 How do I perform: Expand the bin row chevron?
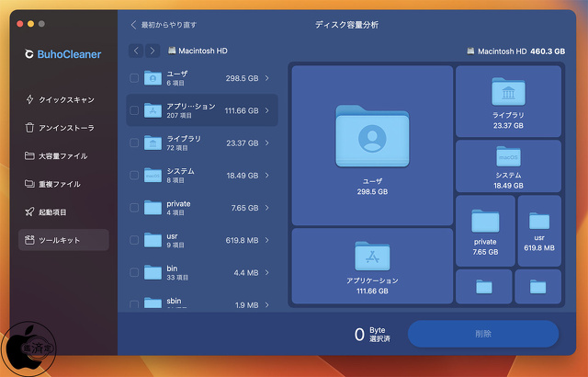coord(267,272)
